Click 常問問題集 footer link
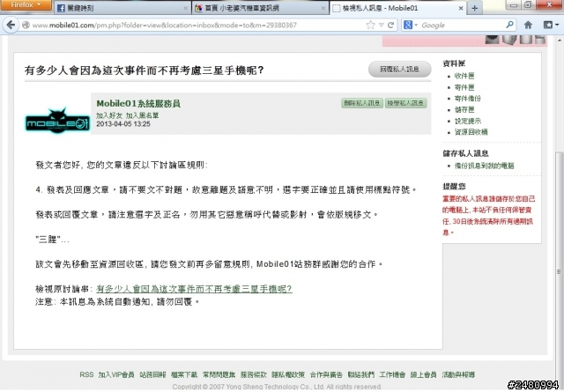 (219, 374)
